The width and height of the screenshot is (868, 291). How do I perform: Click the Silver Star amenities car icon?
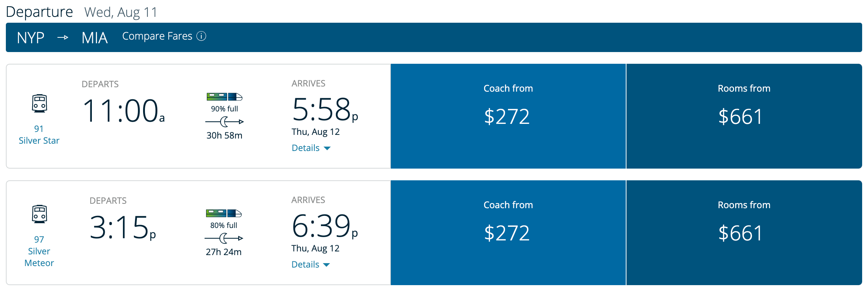click(x=224, y=97)
